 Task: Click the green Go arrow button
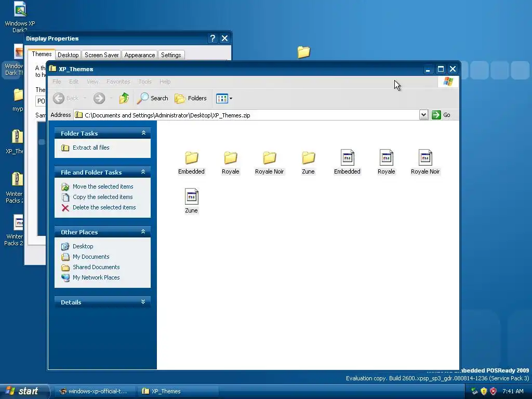436,115
